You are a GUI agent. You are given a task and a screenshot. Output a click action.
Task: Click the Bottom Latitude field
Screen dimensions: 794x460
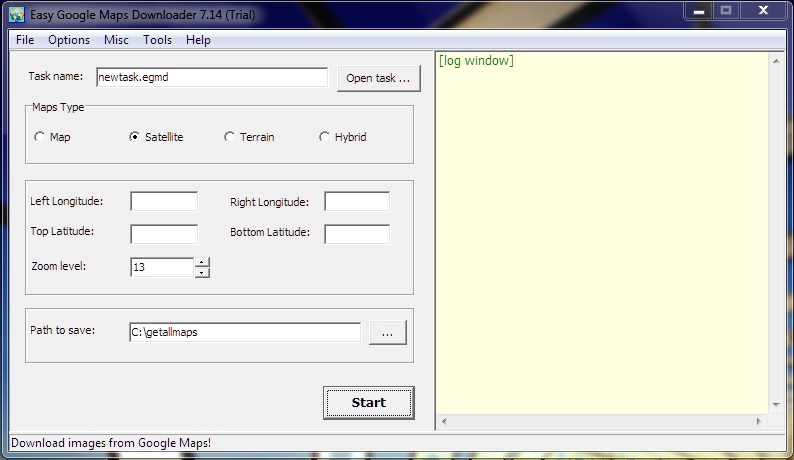click(357, 234)
